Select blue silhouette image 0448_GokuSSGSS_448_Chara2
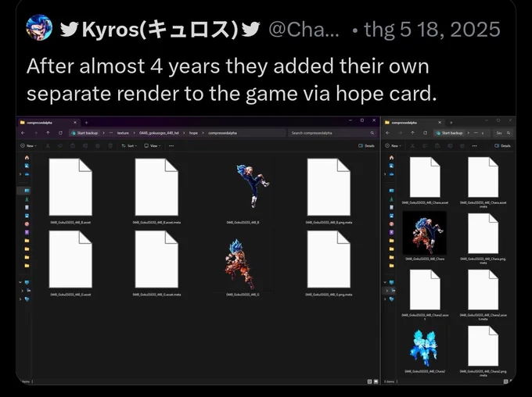532x397 pixels. pos(425,351)
